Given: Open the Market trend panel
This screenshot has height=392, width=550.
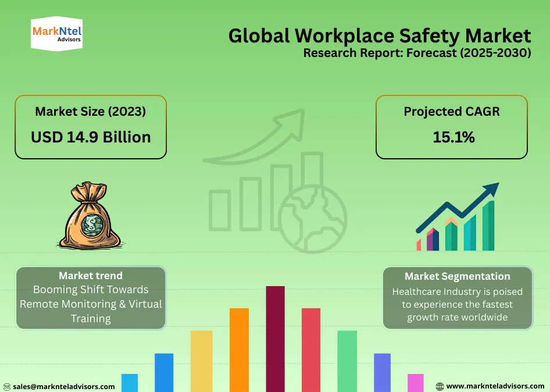Looking at the screenshot, I should [x=91, y=297].
